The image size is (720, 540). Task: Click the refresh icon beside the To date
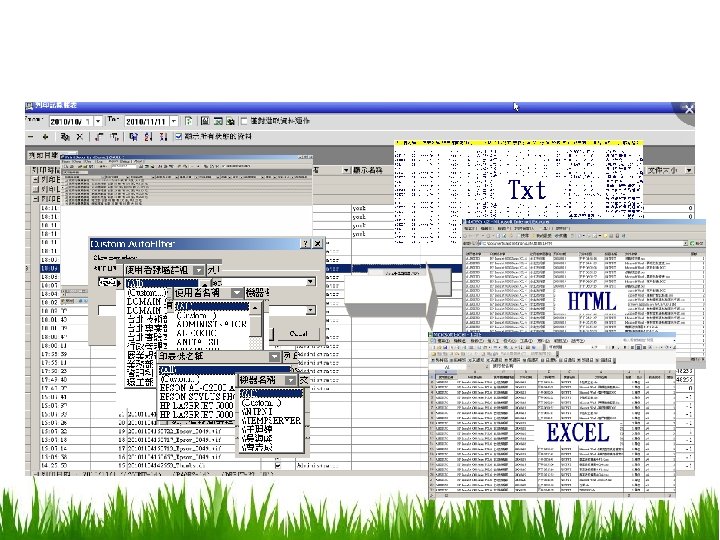[x=188, y=121]
